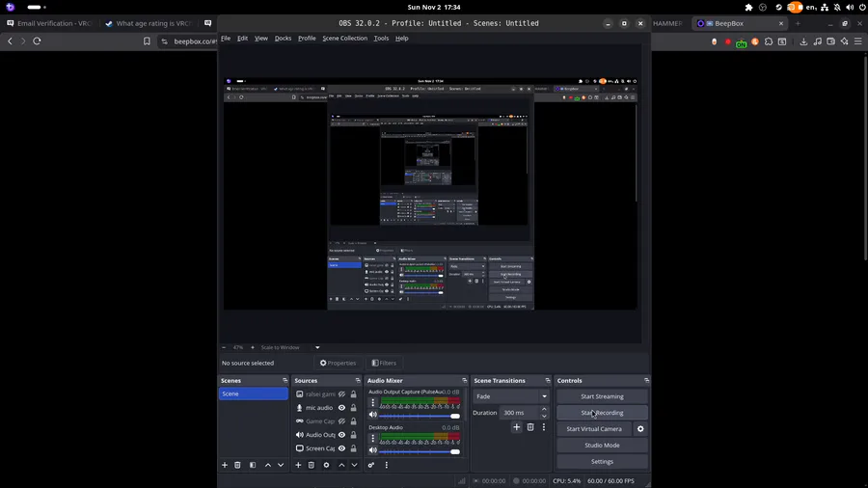Click the Start Virtual Camera button

click(x=594, y=429)
